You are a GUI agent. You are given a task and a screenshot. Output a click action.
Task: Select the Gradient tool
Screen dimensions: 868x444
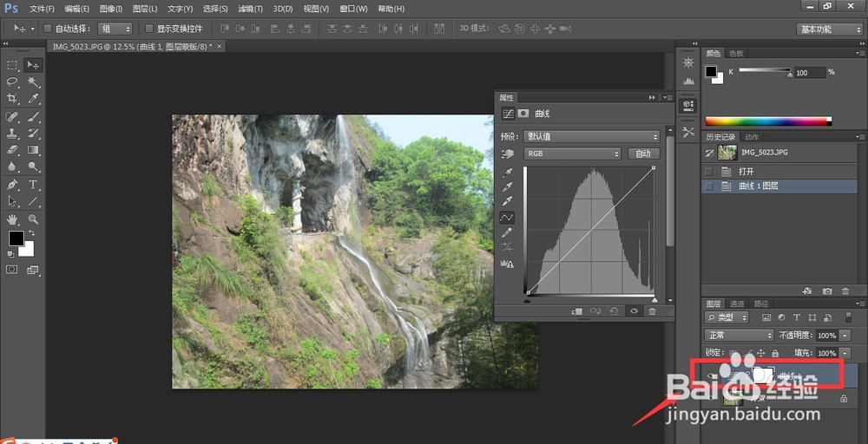click(x=33, y=150)
